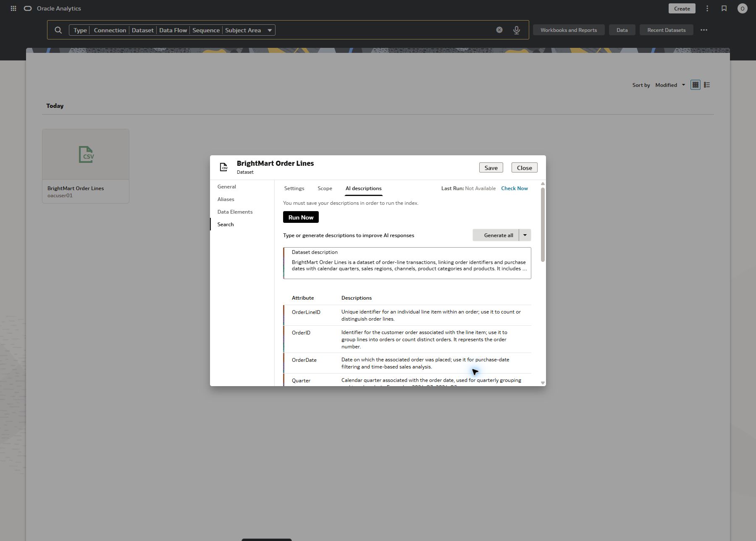Click the scroll up arrow in dialog

click(543, 184)
